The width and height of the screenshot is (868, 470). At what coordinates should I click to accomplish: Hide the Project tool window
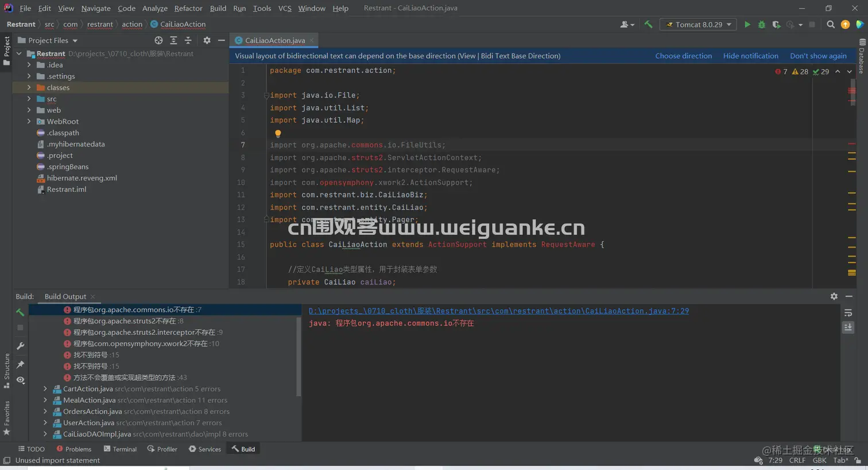(221, 40)
